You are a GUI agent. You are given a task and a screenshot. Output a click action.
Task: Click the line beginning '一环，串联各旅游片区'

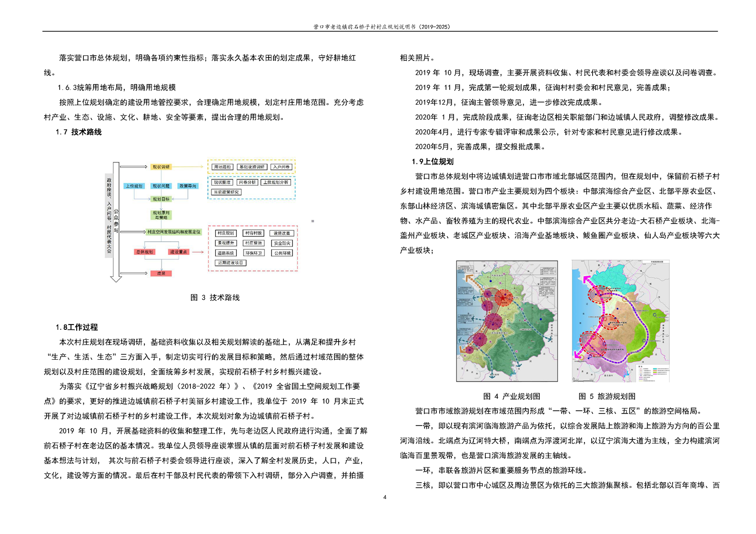(x=501, y=470)
